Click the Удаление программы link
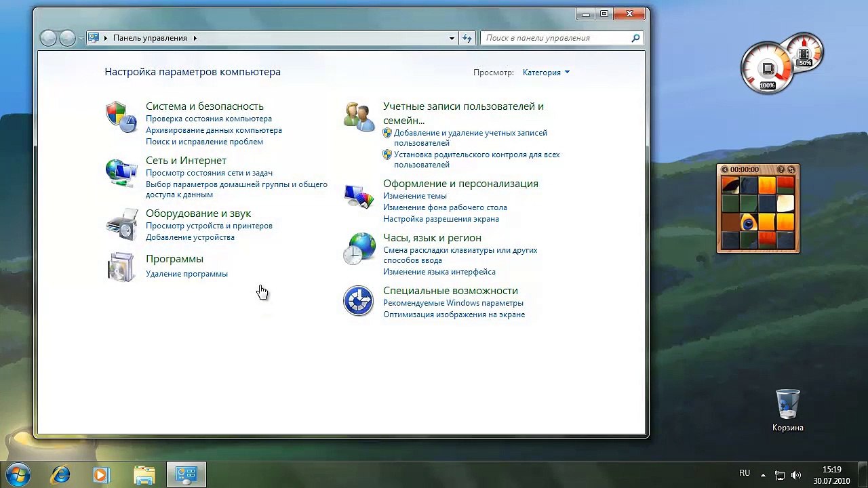 [x=186, y=274]
